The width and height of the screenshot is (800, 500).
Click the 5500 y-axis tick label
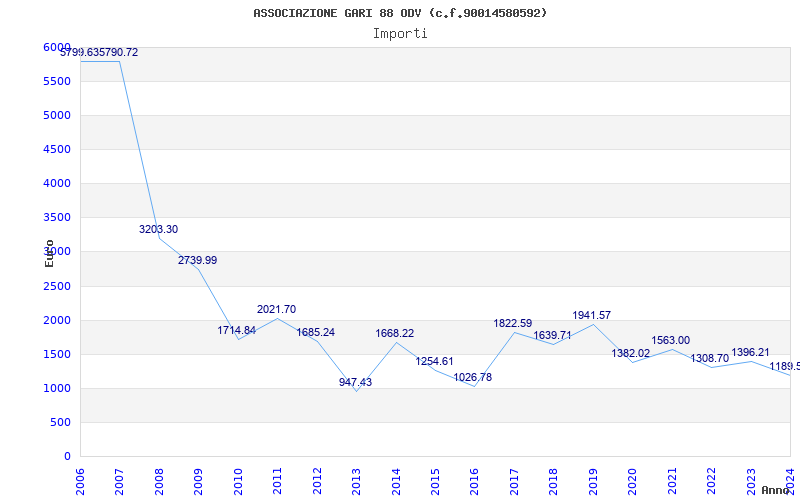(x=57, y=81)
